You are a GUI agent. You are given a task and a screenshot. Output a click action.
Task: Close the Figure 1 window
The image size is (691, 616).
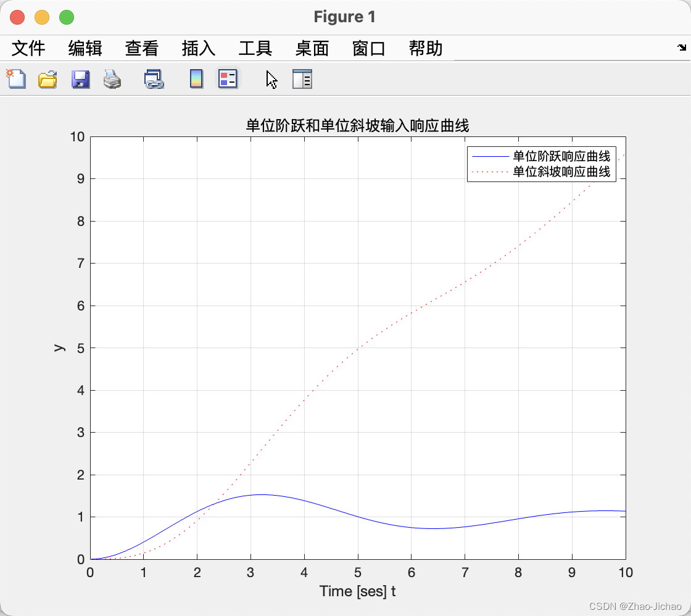(17, 17)
